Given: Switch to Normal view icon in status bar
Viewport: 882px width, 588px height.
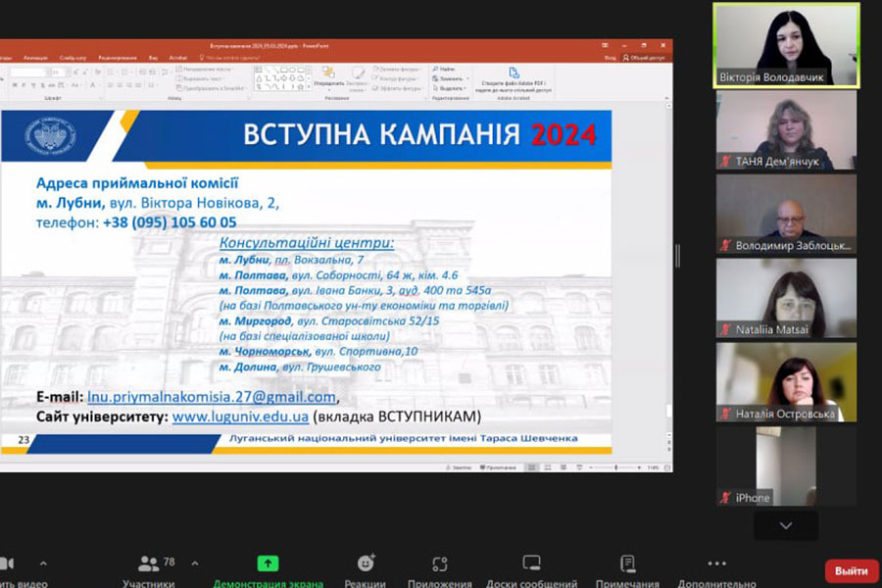Looking at the screenshot, I should [x=531, y=467].
